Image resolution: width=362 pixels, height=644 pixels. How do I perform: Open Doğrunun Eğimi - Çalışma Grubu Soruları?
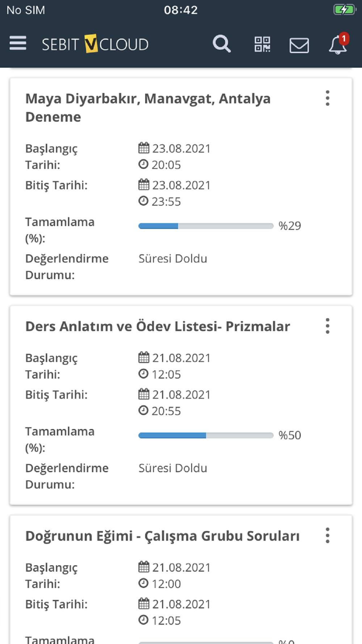[162, 536]
